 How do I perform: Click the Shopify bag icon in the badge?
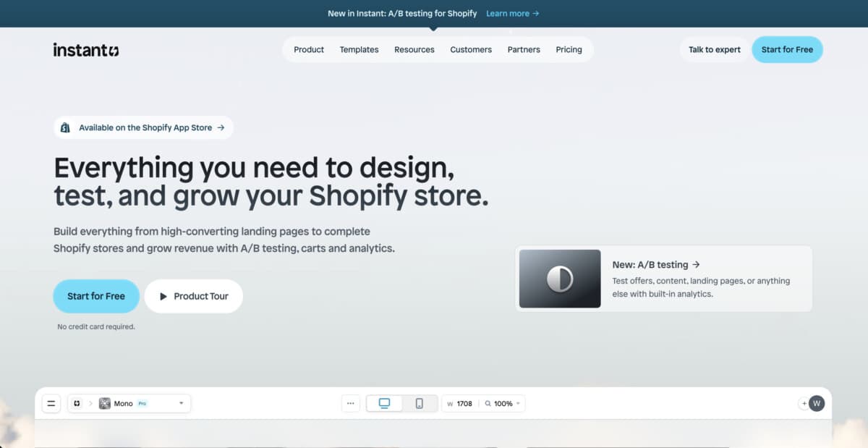(65, 127)
